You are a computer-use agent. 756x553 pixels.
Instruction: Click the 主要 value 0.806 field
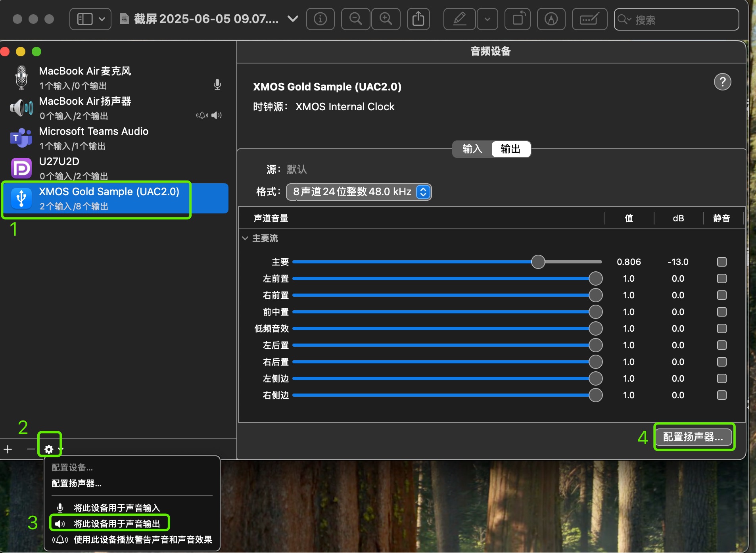pyautogui.click(x=629, y=262)
